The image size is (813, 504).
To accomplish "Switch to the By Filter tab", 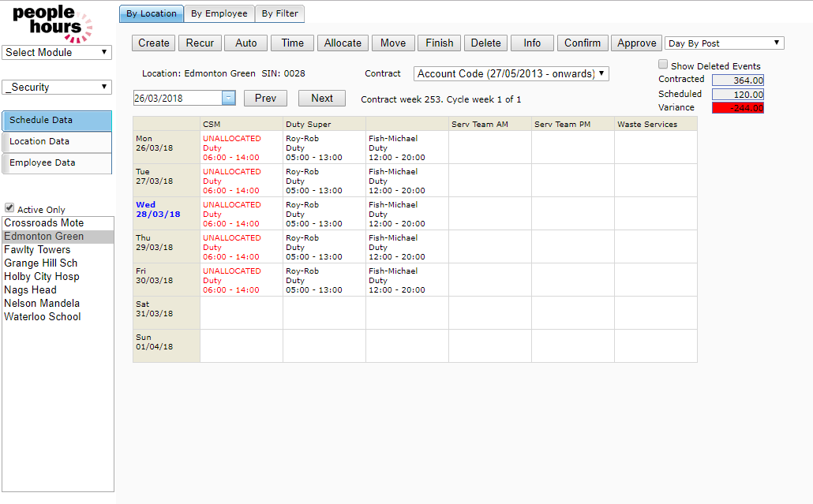I will 279,13.
